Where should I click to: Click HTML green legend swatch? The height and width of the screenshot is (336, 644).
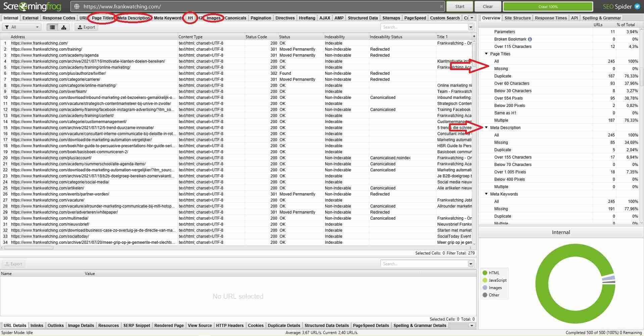485,273
